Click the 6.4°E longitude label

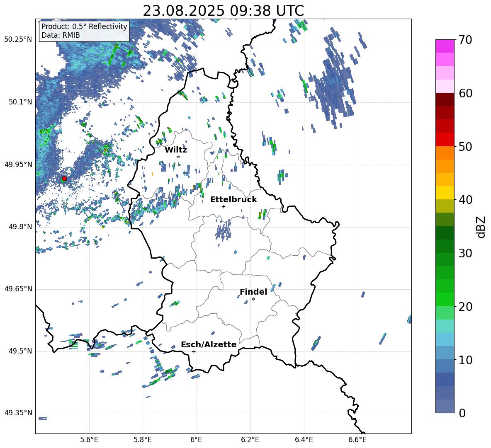304,440
